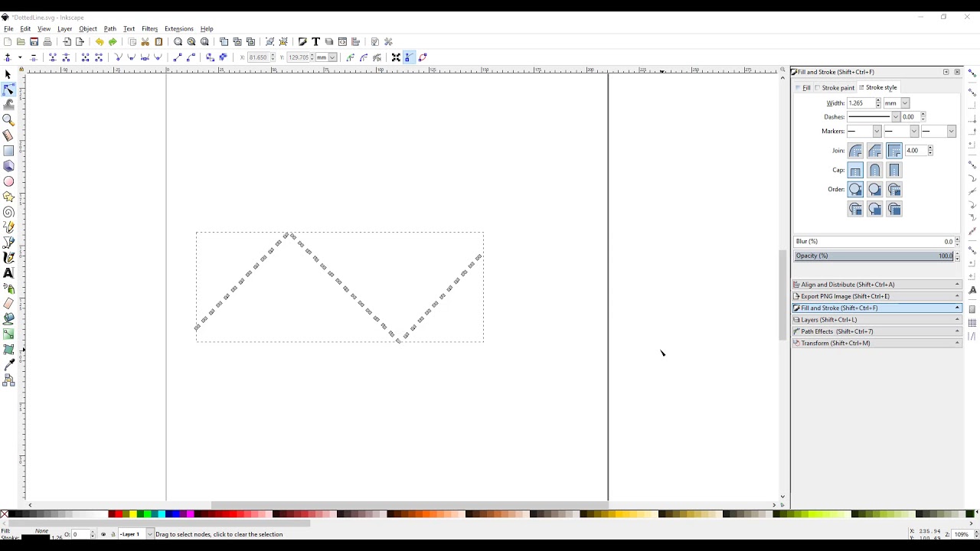Image resolution: width=980 pixels, height=551 pixels.
Task: Open the stroke width unit dropdown
Action: tap(905, 103)
